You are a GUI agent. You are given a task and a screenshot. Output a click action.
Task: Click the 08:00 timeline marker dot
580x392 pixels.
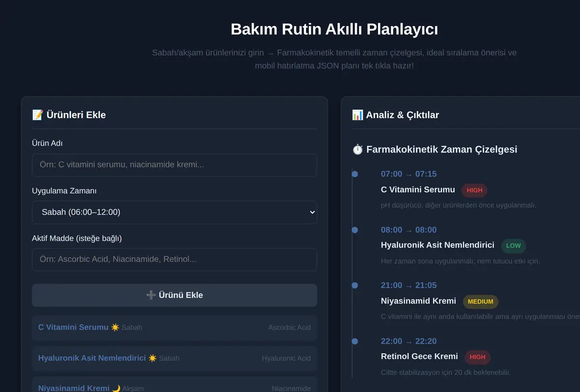355,230
